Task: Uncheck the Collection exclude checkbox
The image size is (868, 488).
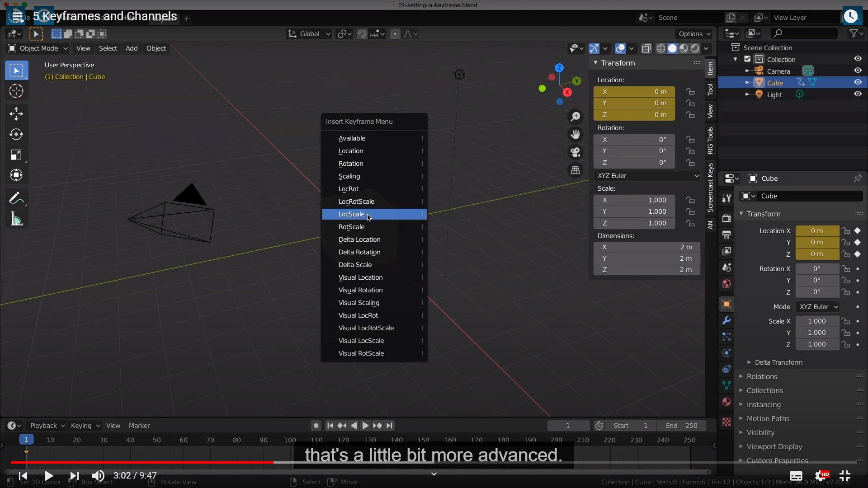Action: click(747, 59)
